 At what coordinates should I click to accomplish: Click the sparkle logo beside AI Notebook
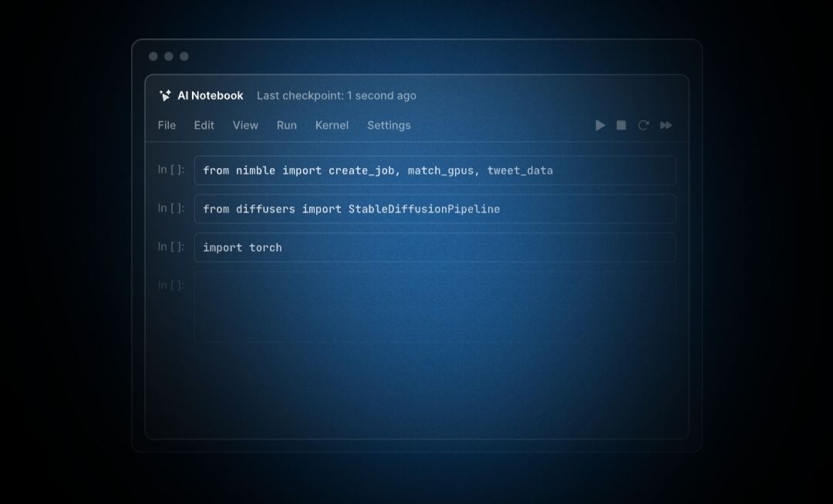pyautogui.click(x=165, y=96)
